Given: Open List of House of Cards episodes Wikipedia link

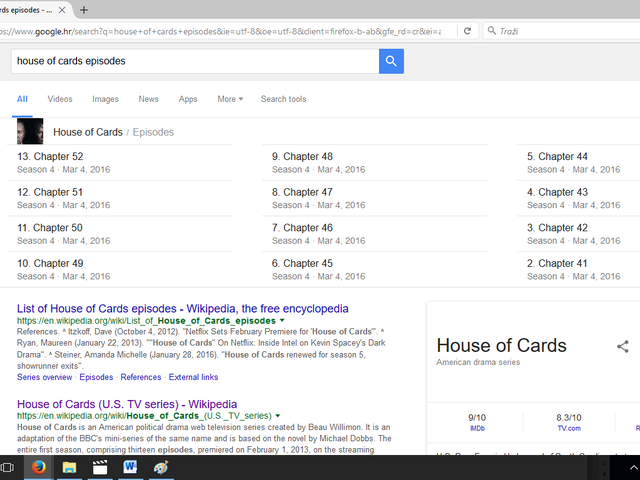Looking at the screenshot, I should [x=182, y=309].
